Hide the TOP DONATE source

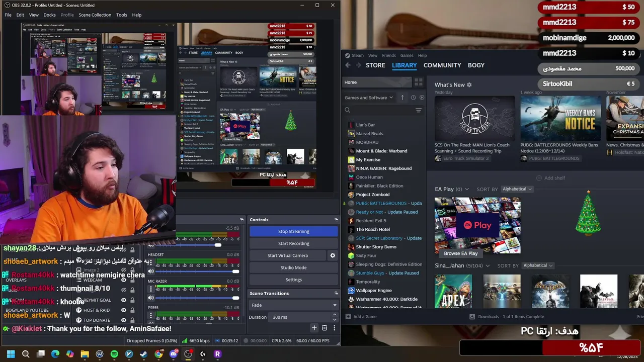[x=124, y=320]
